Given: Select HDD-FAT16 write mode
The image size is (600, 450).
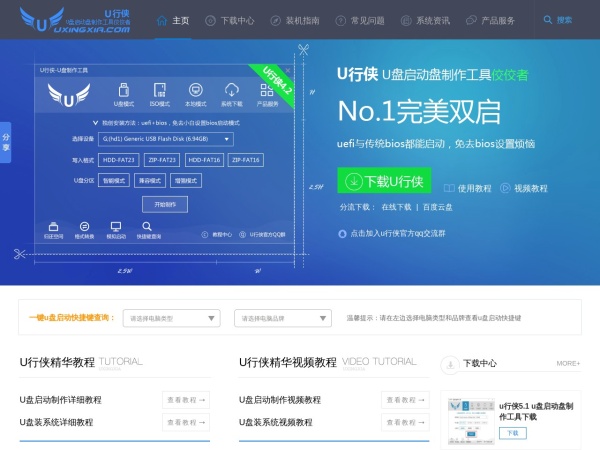Looking at the screenshot, I should (204, 160).
